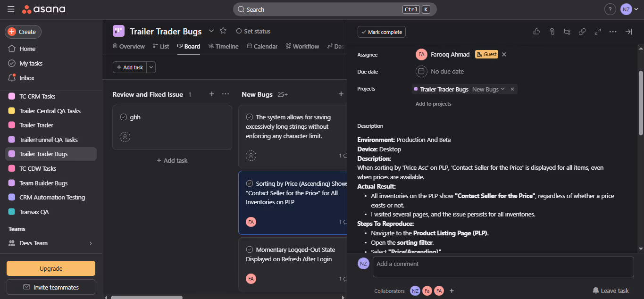Screen dimensions: 644x299
Task: Attach a file with paperclip icon
Action: click(552, 32)
